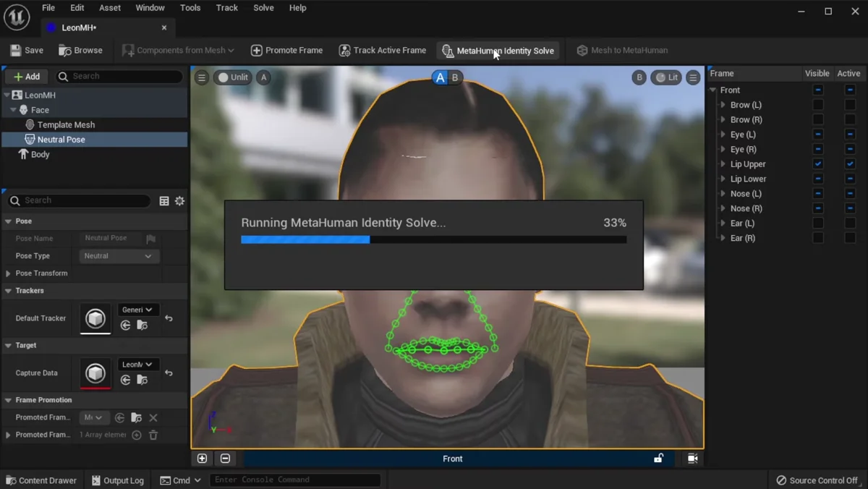Image resolution: width=868 pixels, height=489 pixels.
Task: Click the Enter Console Command field
Action: 295,480
